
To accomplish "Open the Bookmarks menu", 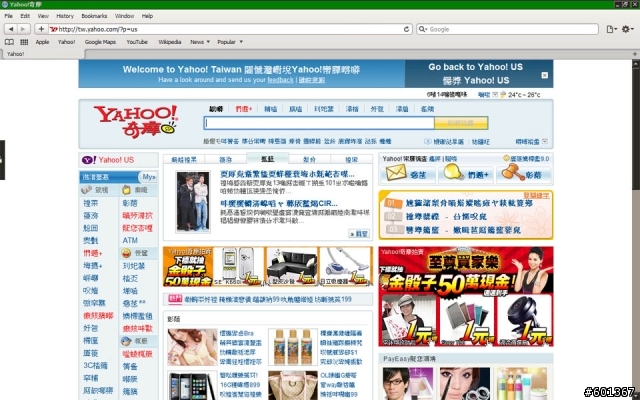I will click(94, 16).
